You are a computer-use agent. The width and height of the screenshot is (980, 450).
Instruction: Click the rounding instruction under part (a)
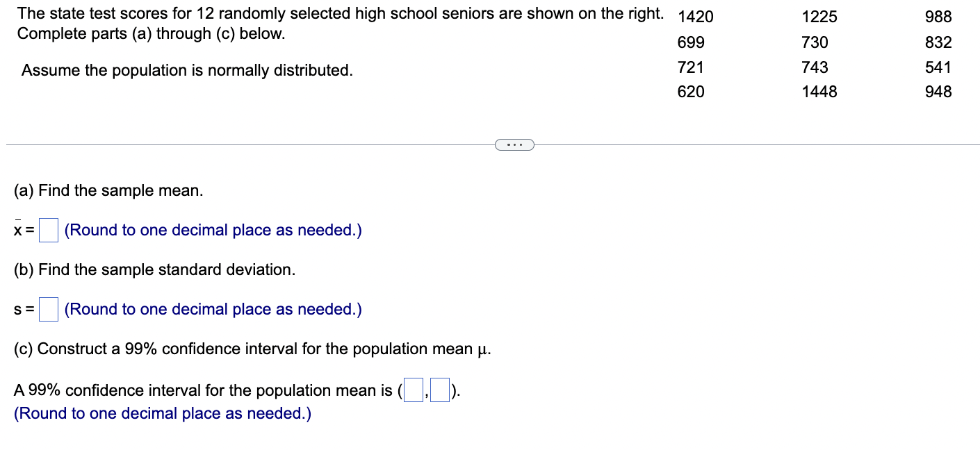tap(211, 229)
